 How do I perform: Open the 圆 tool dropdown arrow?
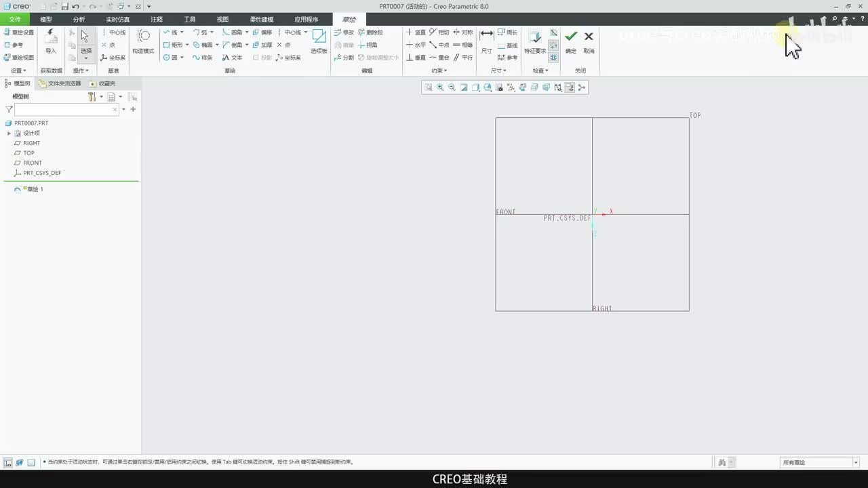182,58
